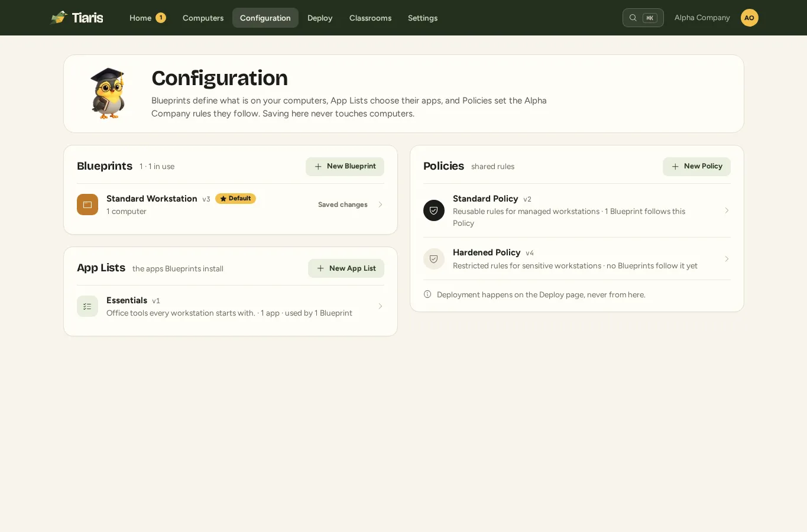Image resolution: width=807 pixels, height=532 pixels.
Task: Switch to the Classrooms tab
Action: coord(370,18)
